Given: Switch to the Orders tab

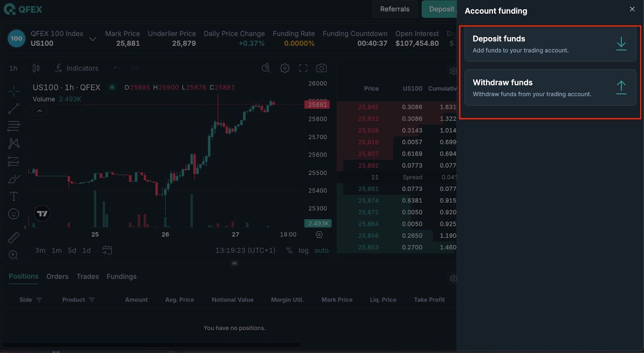Looking at the screenshot, I should point(57,277).
